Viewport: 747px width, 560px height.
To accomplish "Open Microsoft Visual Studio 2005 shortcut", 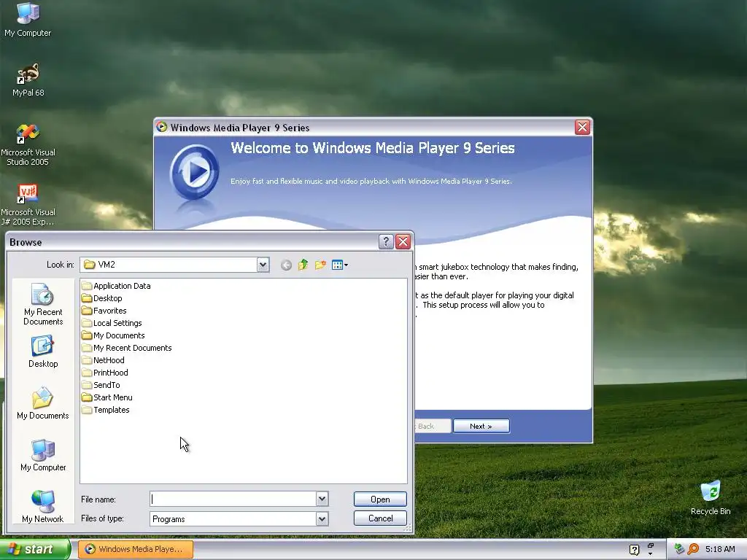I will coord(28,144).
